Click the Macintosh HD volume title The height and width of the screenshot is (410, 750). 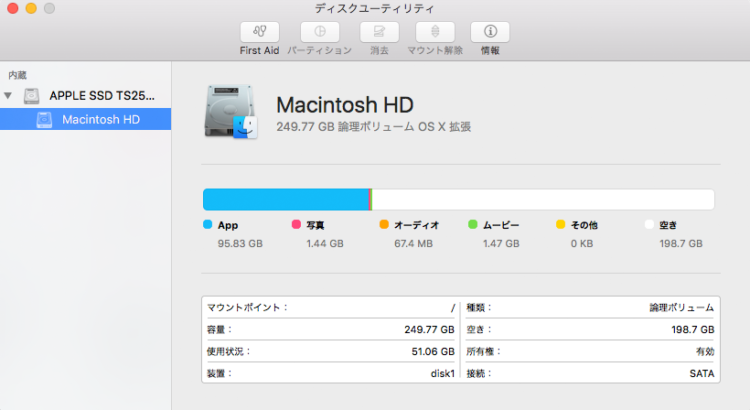345,105
